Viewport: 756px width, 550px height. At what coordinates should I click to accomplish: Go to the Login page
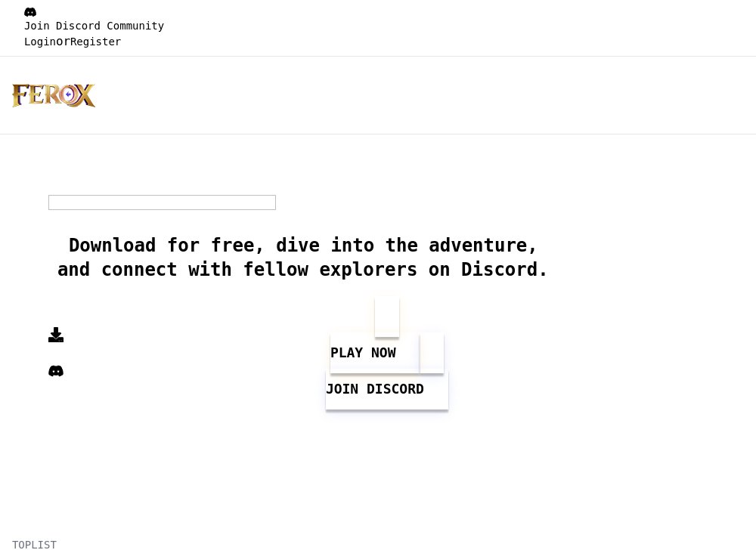click(x=40, y=42)
